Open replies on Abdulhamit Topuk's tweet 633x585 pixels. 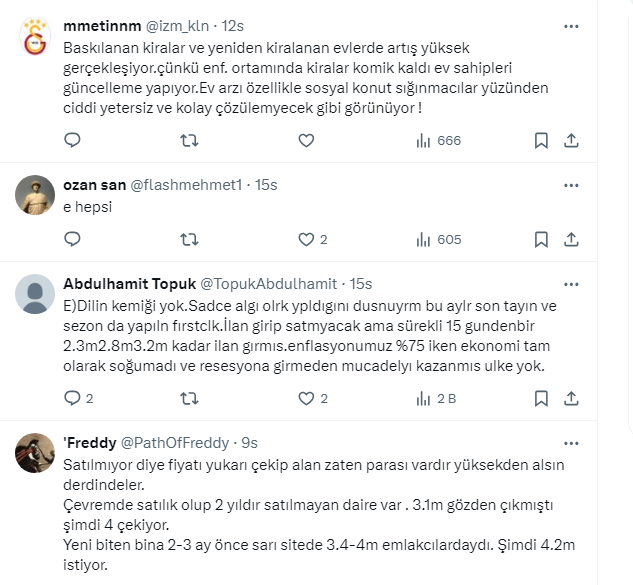pos(72,398)
